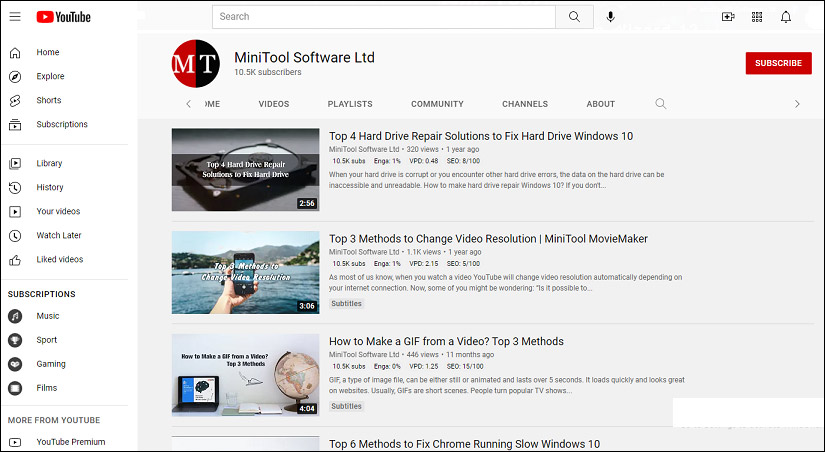Start voice search with microphone icon

tap(610, 17)
